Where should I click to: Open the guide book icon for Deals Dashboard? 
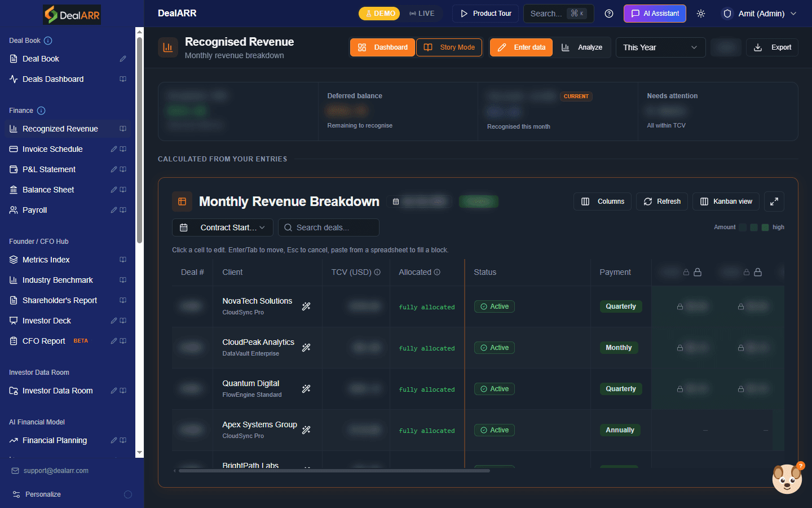point(123,79)
